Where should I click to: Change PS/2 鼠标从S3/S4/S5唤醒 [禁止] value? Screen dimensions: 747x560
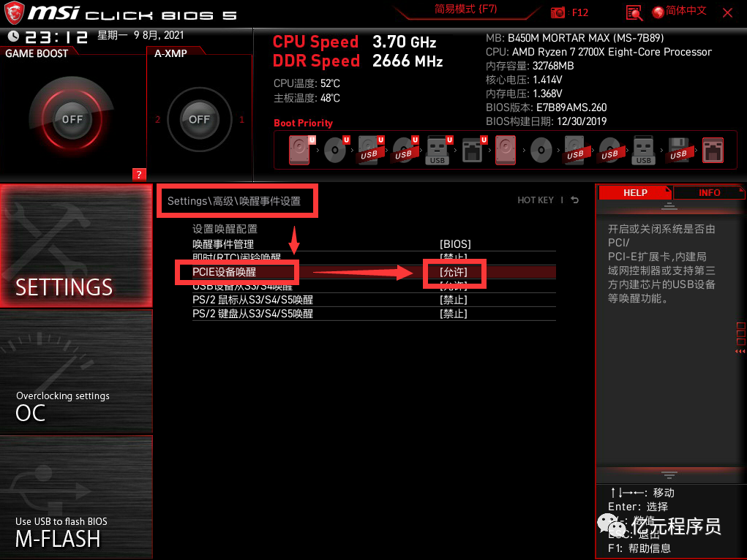click(454, 300)
